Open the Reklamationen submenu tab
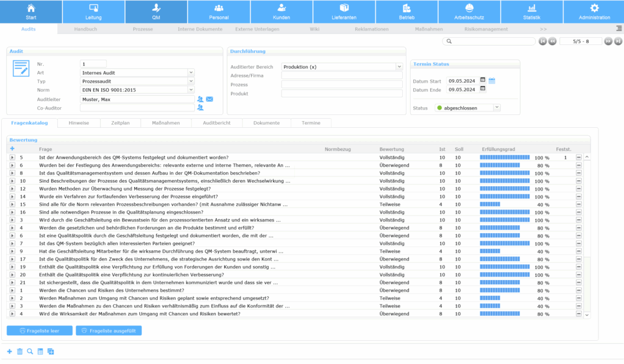 click(371, 29)
